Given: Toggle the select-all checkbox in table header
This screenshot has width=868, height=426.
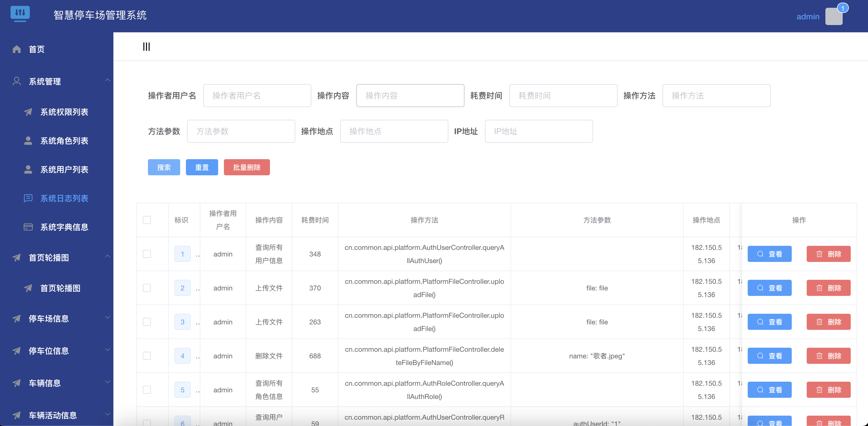Looking at the screenshot, I should click(x=146, y=220).
